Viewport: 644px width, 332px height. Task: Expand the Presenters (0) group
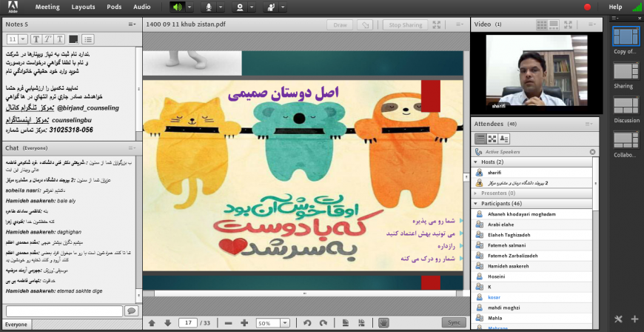tap(477, 193)
